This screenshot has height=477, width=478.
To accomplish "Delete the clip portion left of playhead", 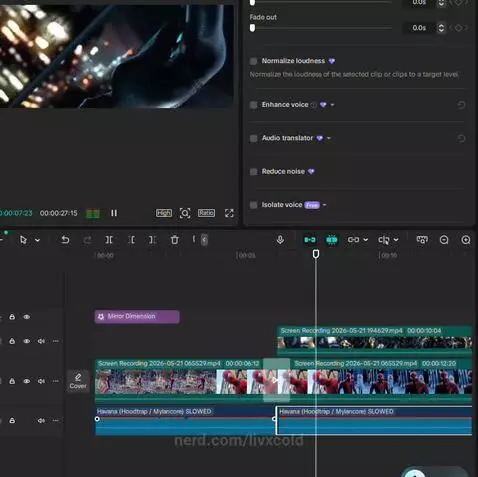I will coord(132,240).
